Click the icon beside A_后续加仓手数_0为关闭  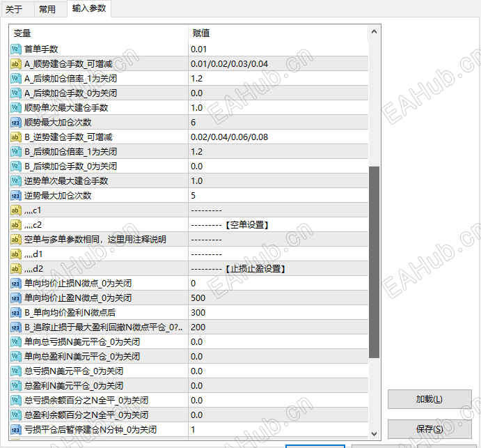click(x=15, y=93)
